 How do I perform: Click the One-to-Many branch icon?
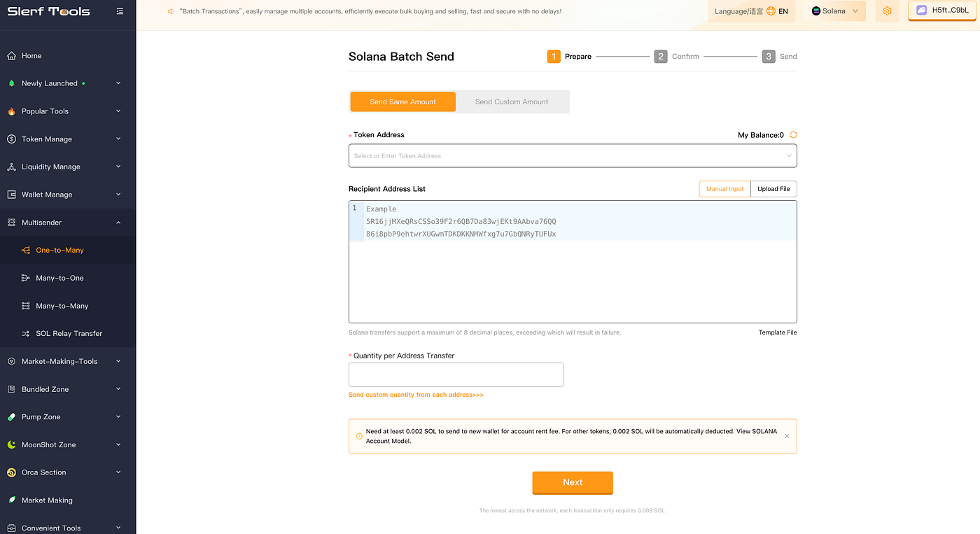coord(26,250)
